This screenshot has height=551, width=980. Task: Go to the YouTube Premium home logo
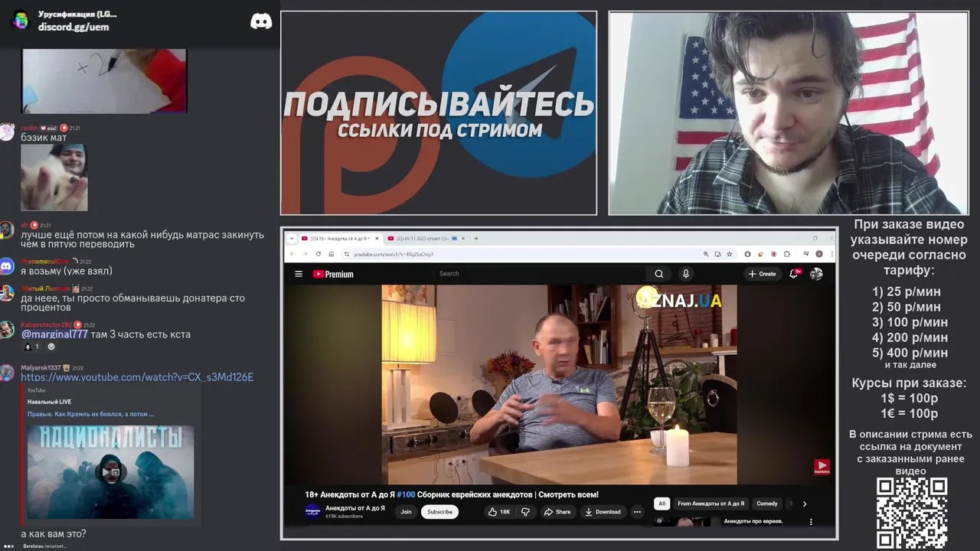click(x=333, y=274)
